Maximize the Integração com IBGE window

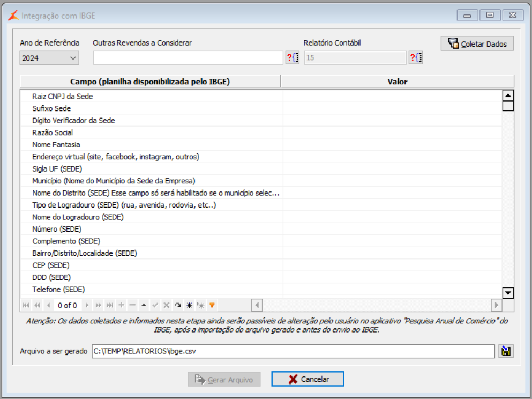click(x=490, y=15)
